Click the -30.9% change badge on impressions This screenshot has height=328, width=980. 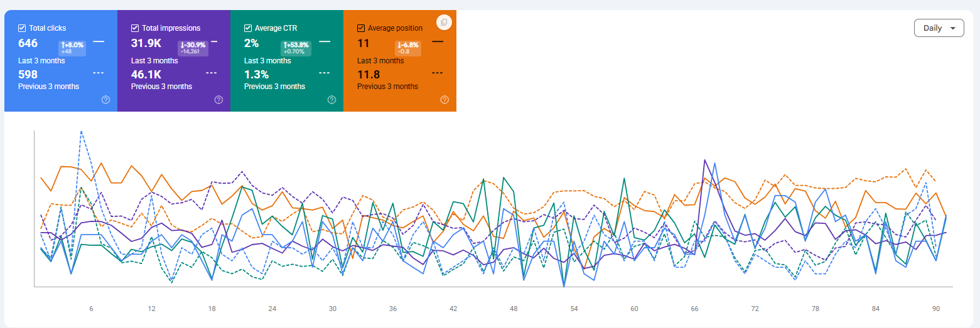coord(192,48)
